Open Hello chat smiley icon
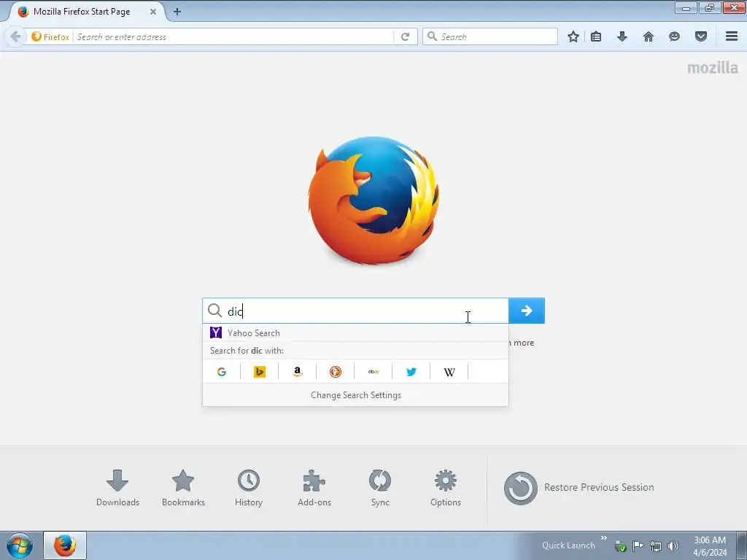 (x=674, y=36)
